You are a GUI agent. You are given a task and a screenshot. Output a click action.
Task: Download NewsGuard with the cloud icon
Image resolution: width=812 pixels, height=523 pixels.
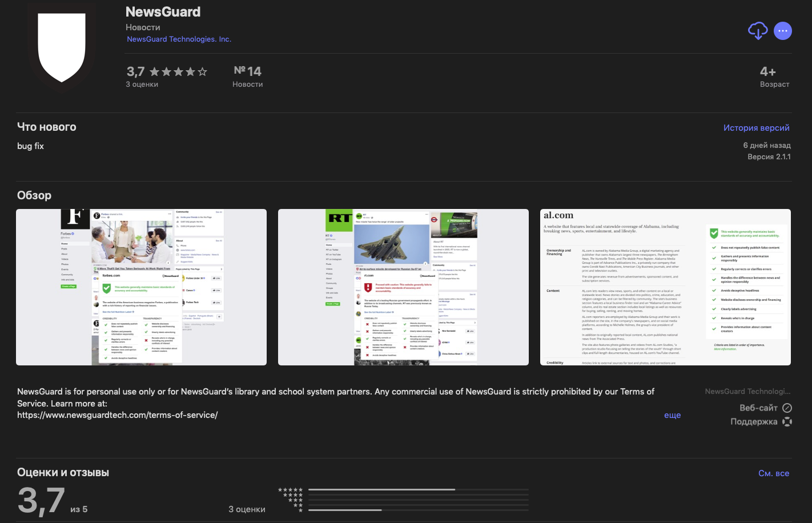758,31
